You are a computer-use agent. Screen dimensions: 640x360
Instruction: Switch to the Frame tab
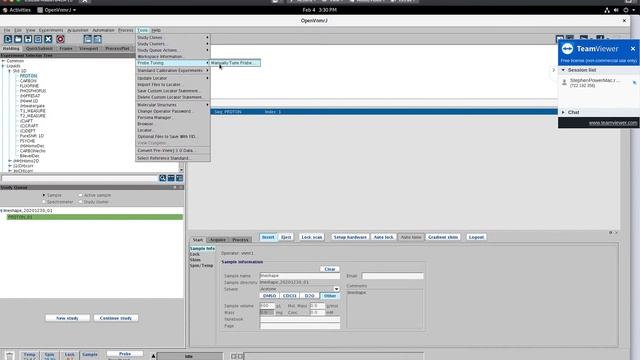(66, 49)
